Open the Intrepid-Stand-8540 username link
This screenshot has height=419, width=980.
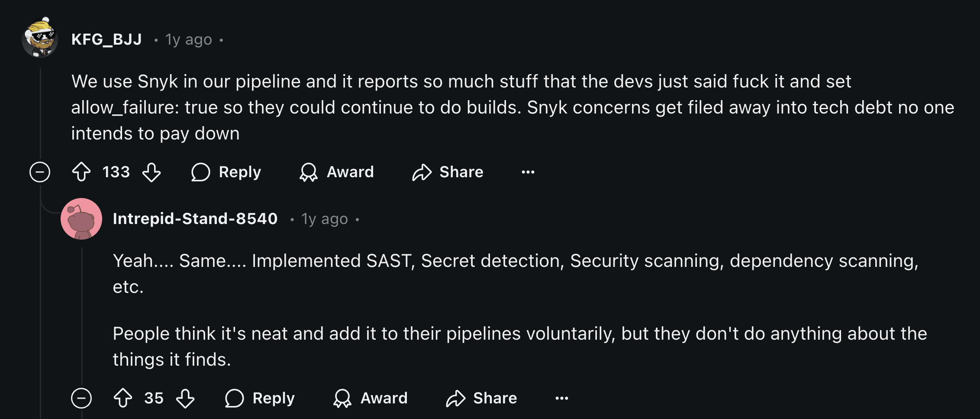pos(195,219)
